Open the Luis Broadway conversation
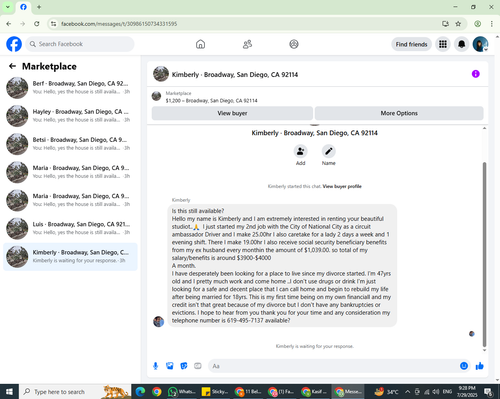This screenshot has height=399, width=500. click(x=70, y=228)
